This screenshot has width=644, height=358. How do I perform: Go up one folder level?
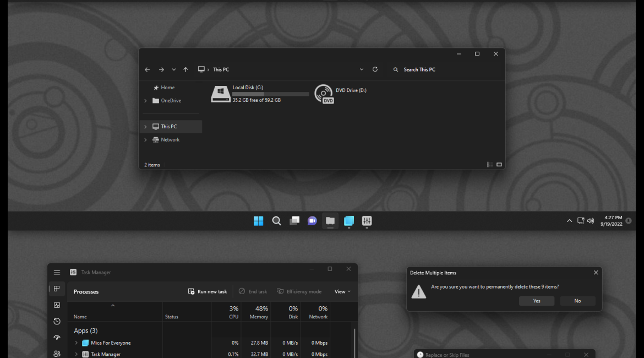[185, 70]
